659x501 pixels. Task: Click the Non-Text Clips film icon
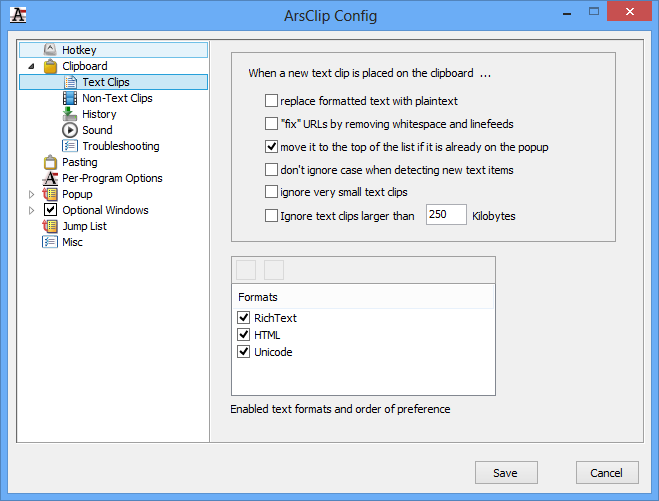pyautogui.click(x=70, y=98)
